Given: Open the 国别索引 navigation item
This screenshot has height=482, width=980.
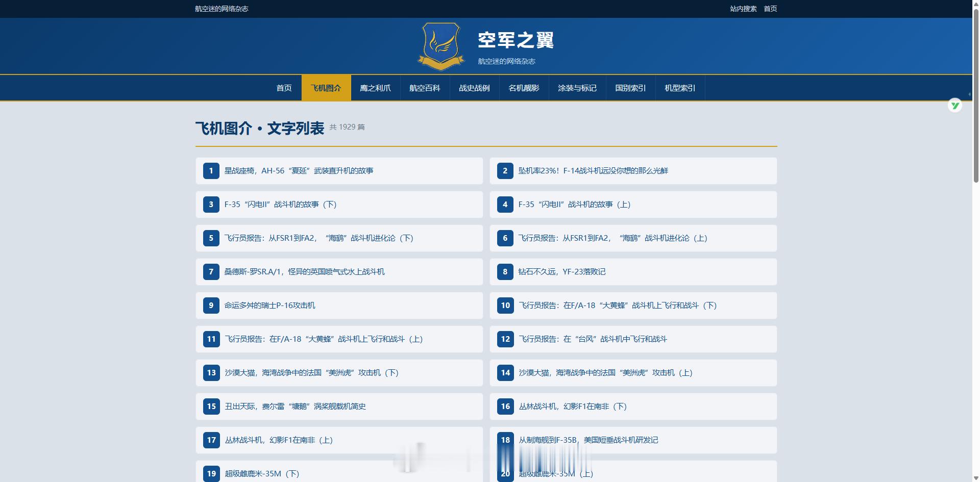Looking at the screenshot, I should 630,88.
